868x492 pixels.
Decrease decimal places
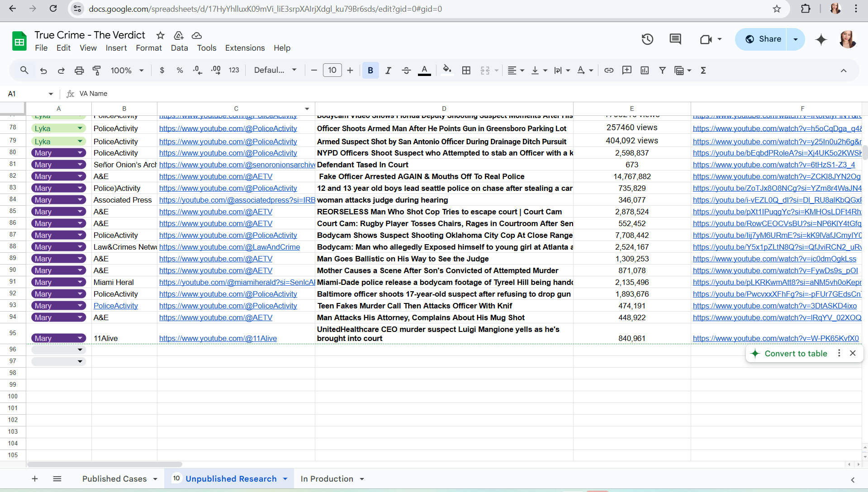pyautogui.click(x=198, y=70)
